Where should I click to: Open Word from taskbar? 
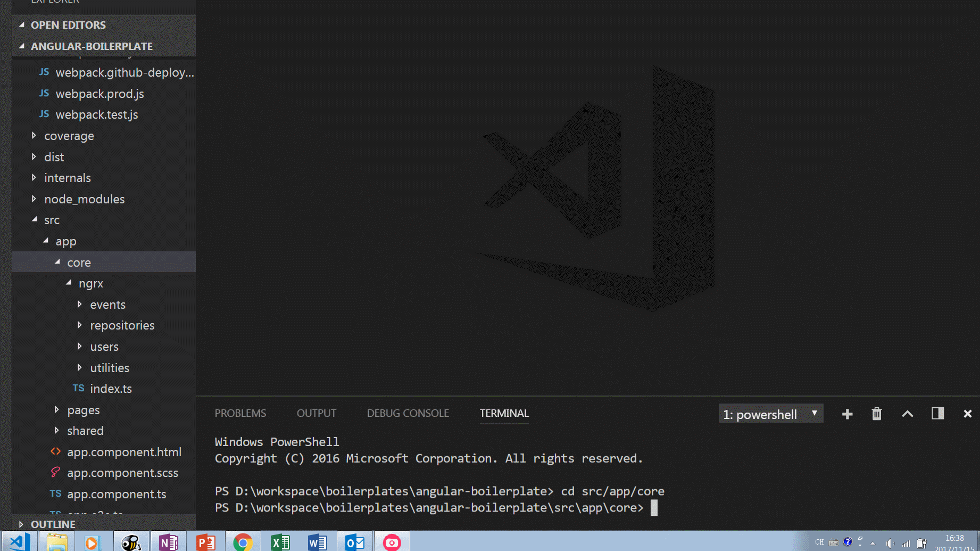coord(317,541)
